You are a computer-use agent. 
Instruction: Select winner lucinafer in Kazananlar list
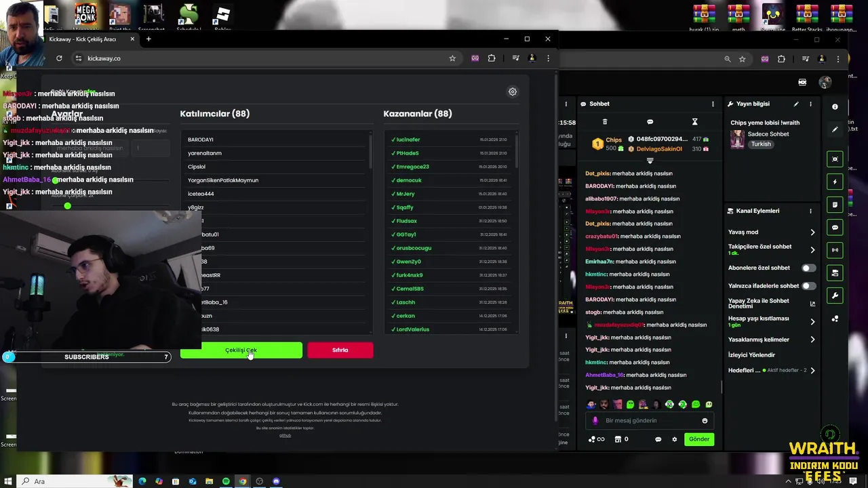449,140
